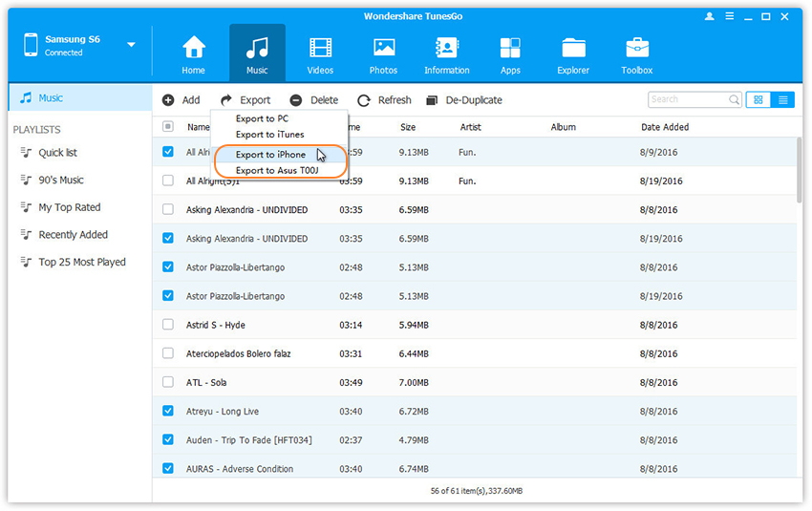Sort by Date Added column header
This screenshot has height=511, width=812.
[665, 127]
